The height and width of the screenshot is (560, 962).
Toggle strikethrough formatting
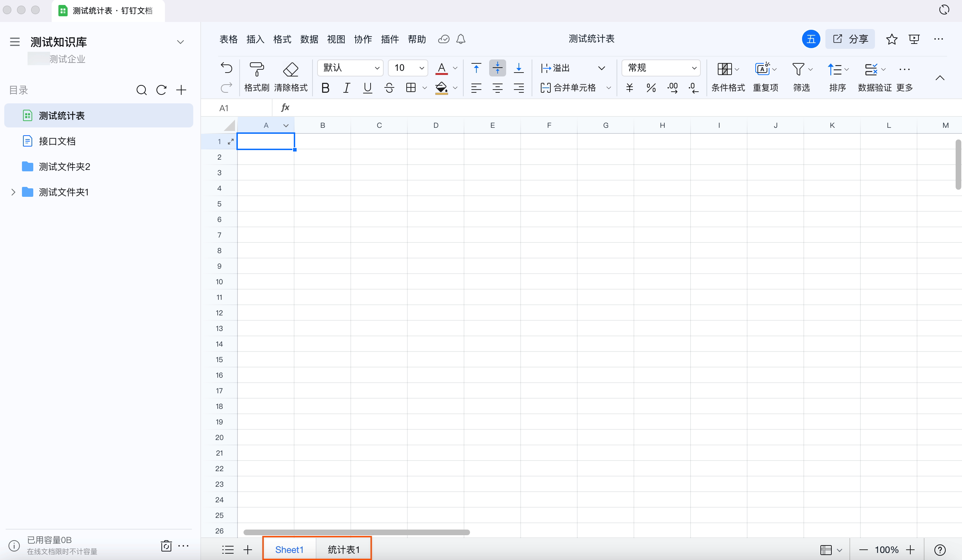[x=389, y=88]
